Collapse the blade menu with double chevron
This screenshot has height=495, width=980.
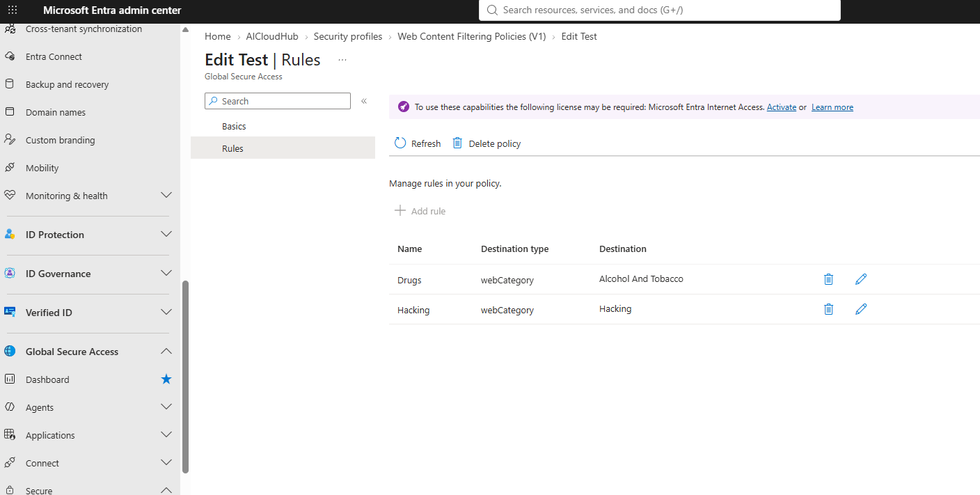(x=364, y=101)
